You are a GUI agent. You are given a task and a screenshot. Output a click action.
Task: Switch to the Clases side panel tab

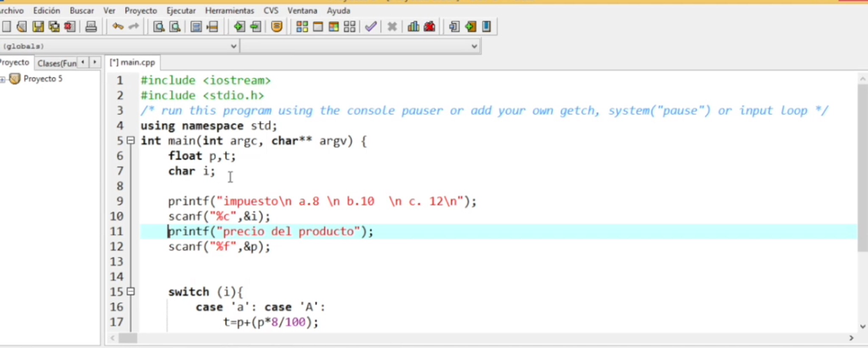point(56,63)
